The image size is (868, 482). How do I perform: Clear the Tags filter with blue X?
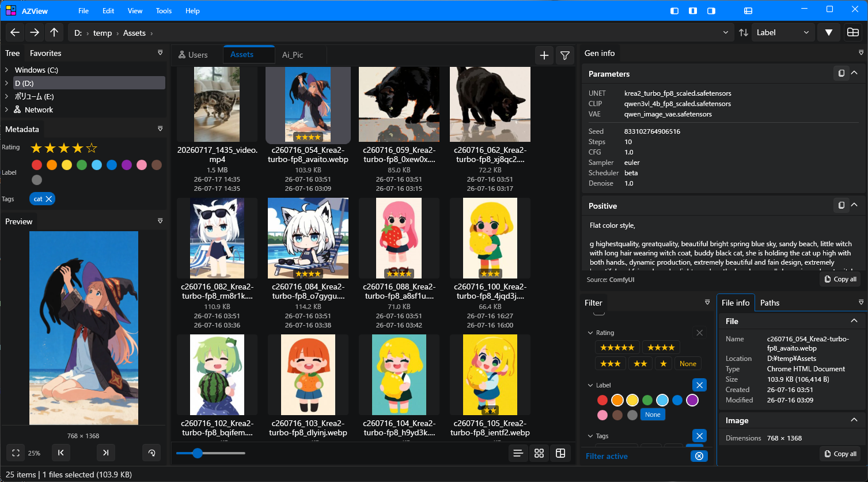699,436
